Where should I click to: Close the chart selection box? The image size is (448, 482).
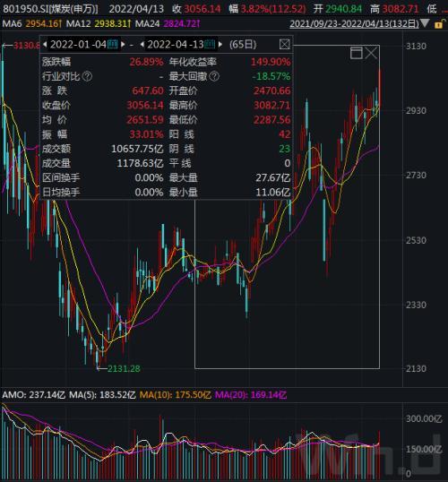point(371,53)
